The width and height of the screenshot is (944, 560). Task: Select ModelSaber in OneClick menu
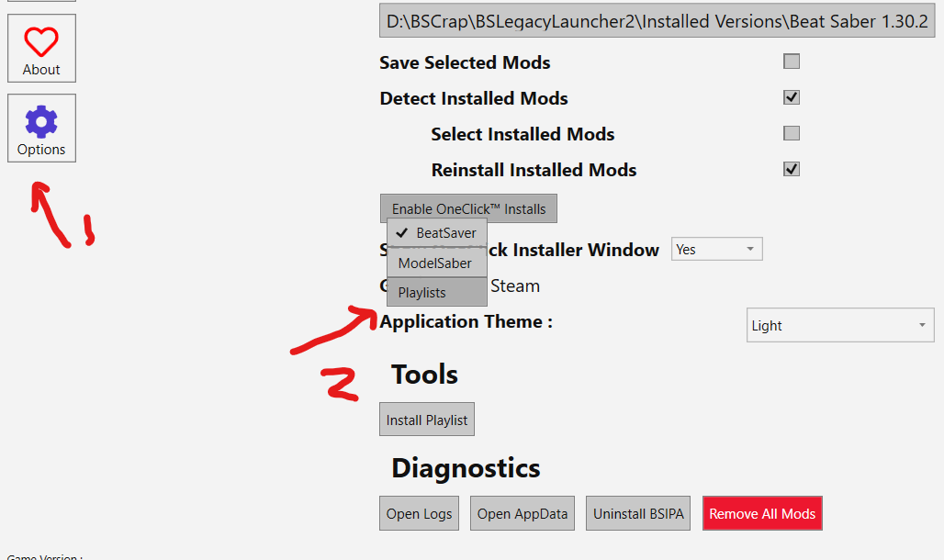click(437, 263)
